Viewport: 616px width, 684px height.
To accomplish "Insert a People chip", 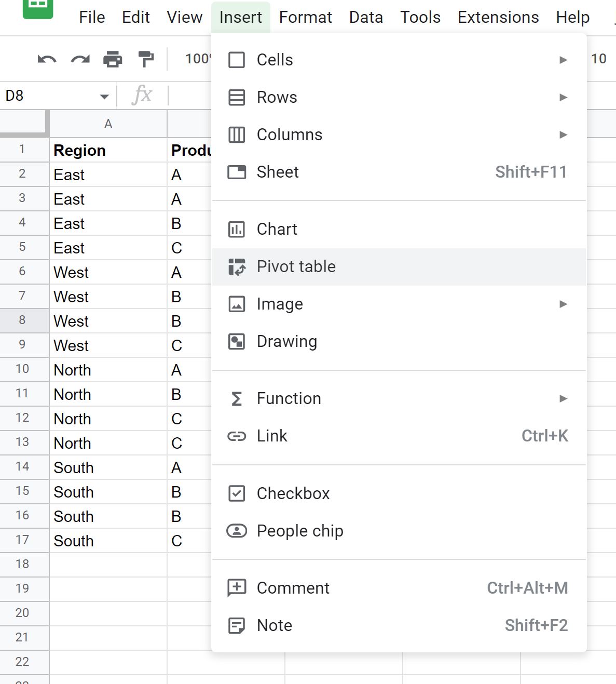I will (x=299, y=531).
